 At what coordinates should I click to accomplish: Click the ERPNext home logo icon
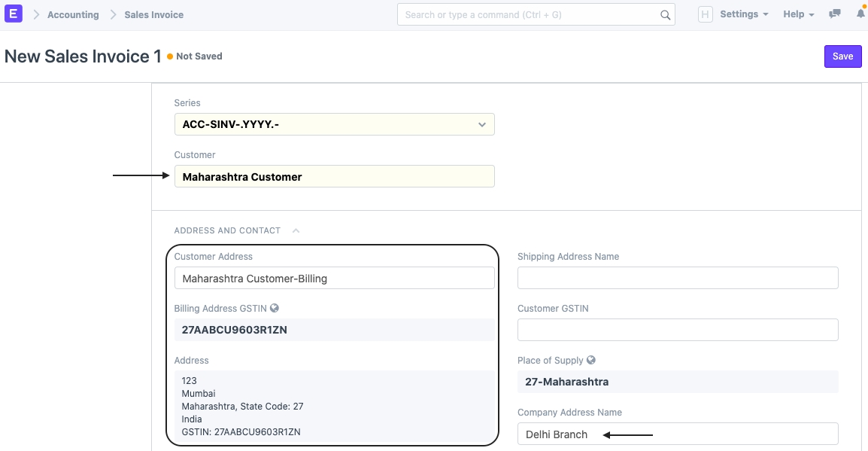point(14,14)
